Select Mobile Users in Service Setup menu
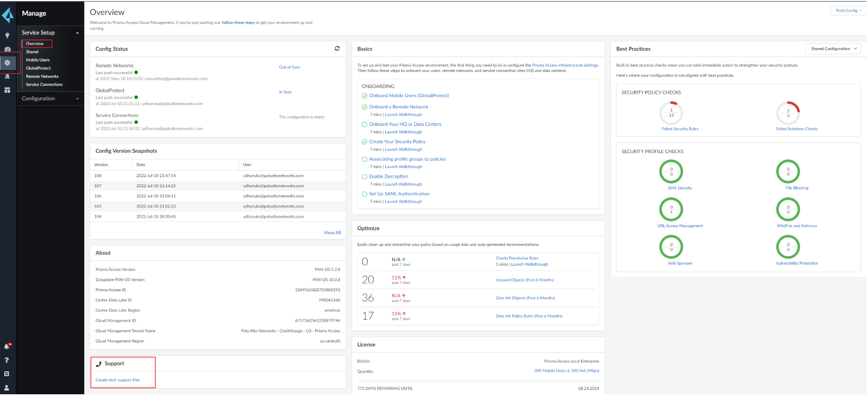This screenshot has height=398, width=868. tap(38, 60)
